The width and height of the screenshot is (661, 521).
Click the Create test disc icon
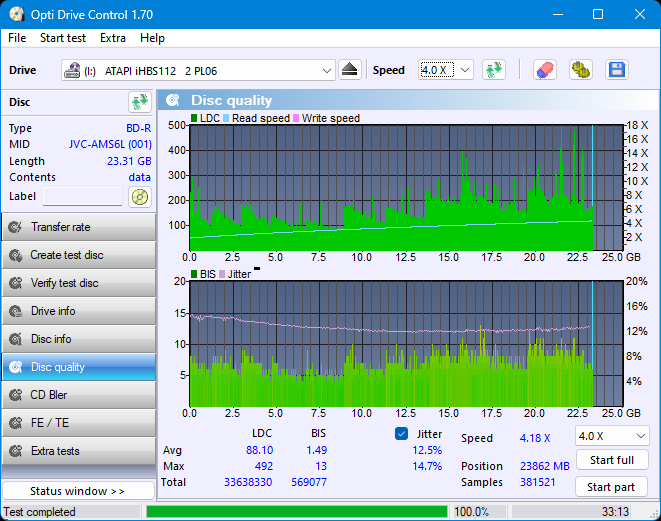(x=16, y=255)
